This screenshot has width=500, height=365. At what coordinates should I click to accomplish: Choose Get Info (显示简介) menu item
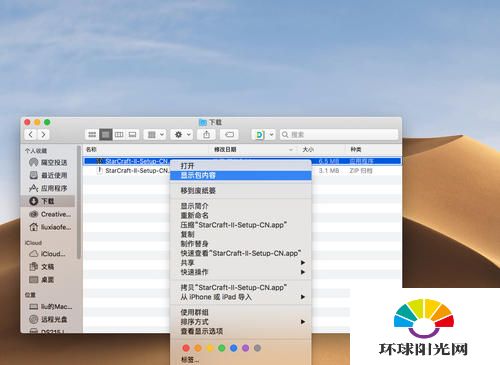pyautogui.click(x=241, y=206)
